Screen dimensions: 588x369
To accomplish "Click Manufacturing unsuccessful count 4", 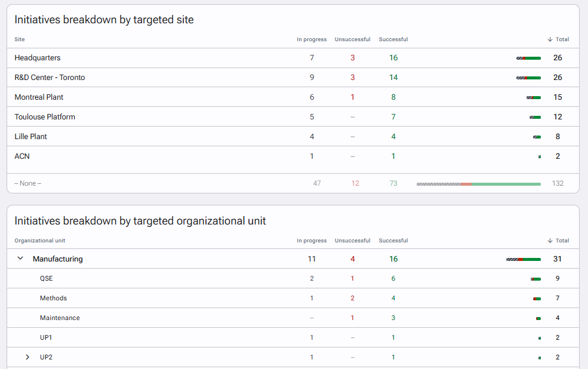I will (x=352, y=259).
